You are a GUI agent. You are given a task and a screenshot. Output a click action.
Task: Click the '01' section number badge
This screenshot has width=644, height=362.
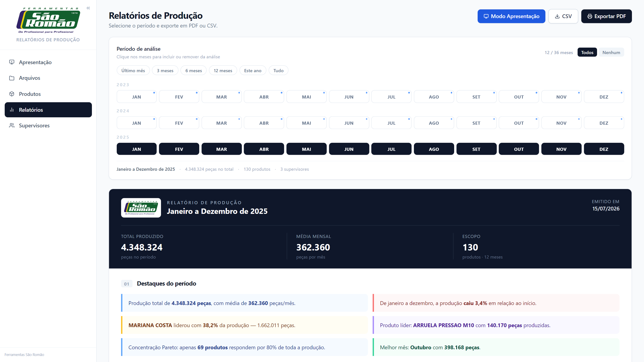pyautogui.click(x=127, y=284)
